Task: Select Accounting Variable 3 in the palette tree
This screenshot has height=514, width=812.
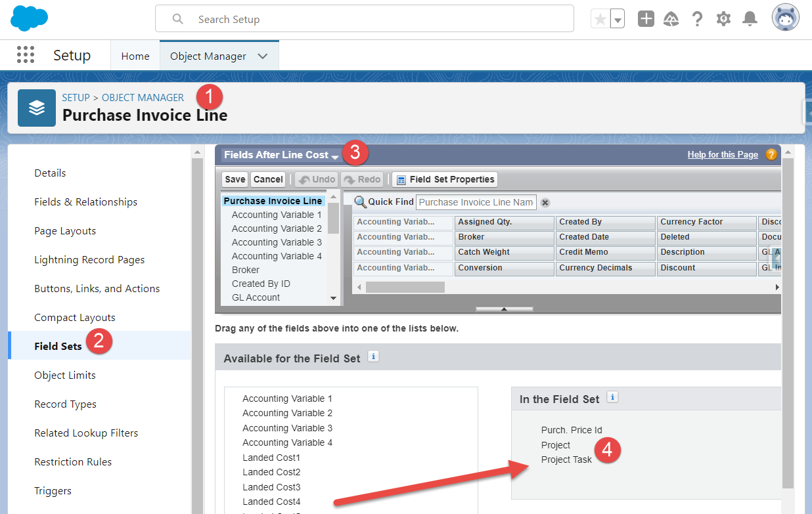Action: (x=277, y=242)
